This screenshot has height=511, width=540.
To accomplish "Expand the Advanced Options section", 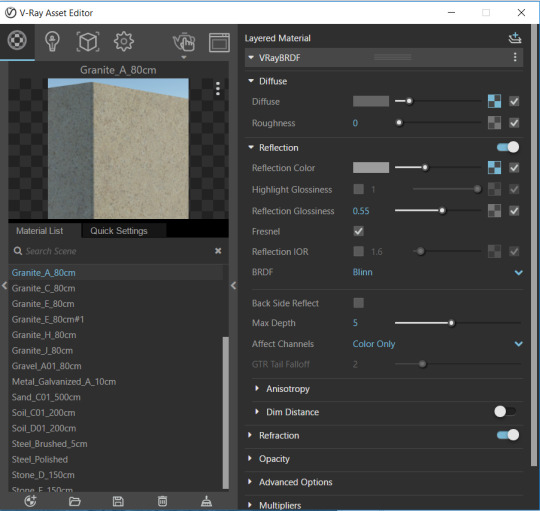I will click(250, 481).
